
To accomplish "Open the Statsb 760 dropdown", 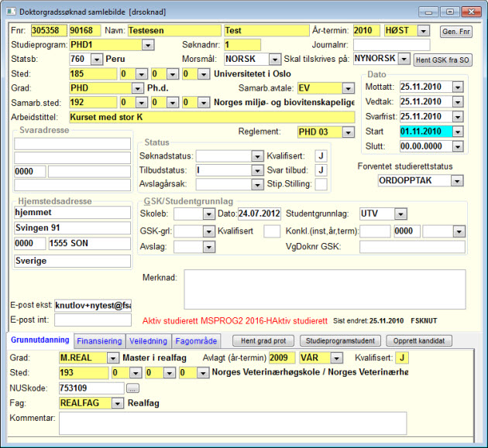I will (x=97, y=59).
